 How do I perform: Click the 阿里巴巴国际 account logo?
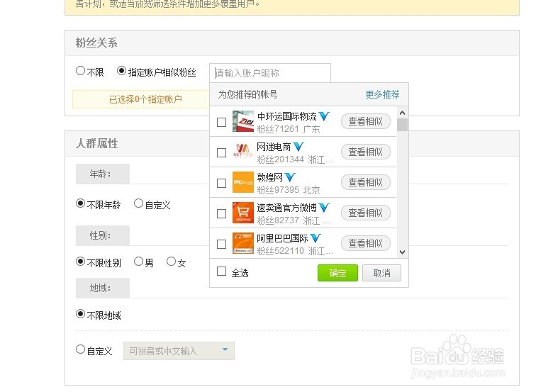(x=242, y=243)
